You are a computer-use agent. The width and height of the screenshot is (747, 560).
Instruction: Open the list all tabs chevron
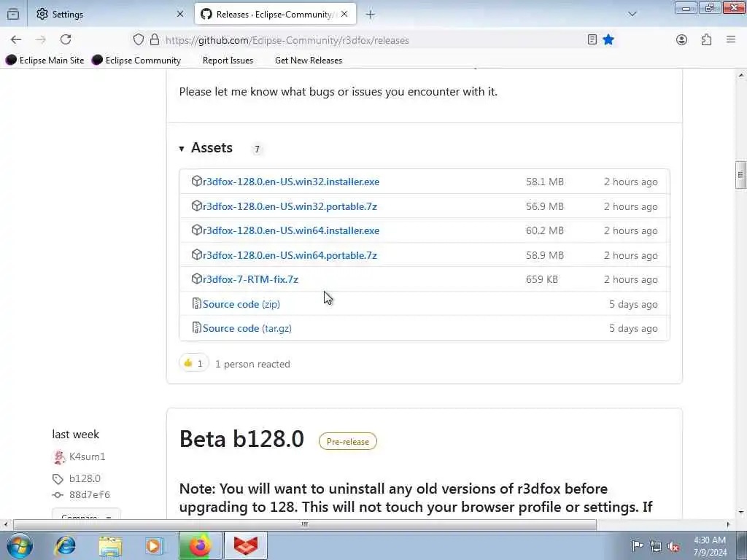[632, 15]
